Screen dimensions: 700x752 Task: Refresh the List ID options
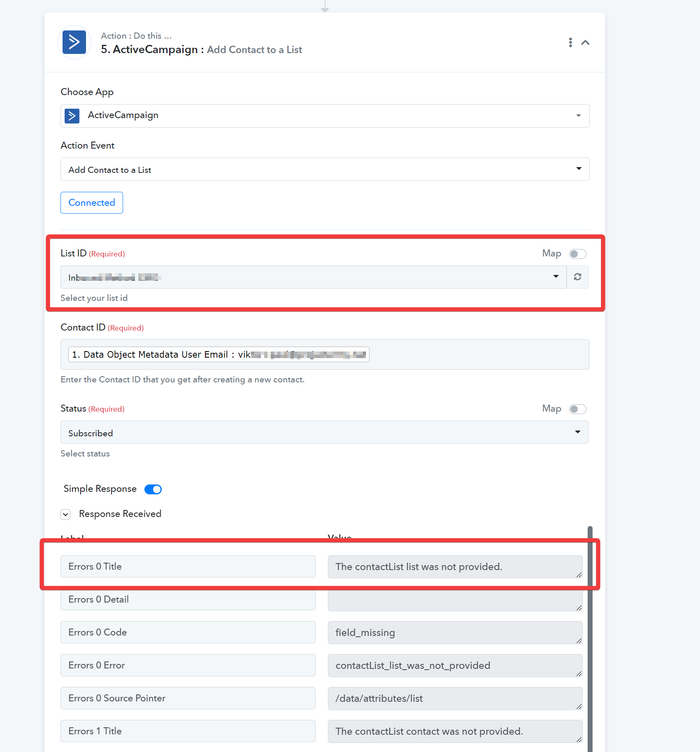click(x=577, y=277)
